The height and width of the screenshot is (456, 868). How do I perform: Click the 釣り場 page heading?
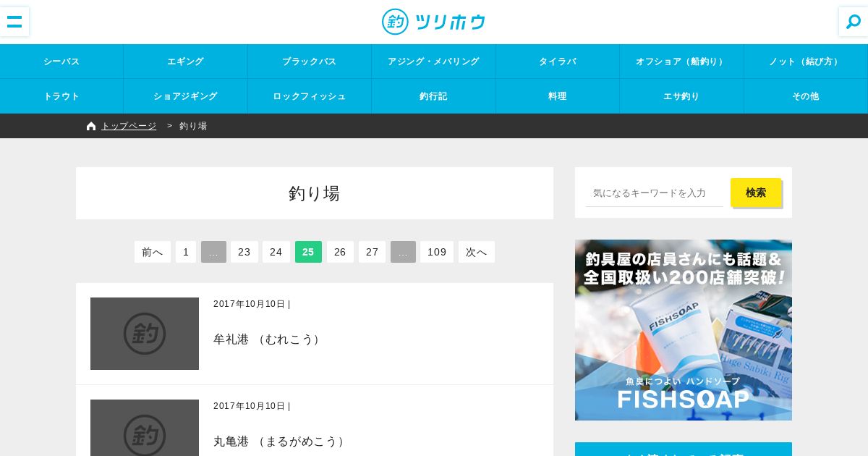click(315, 193)
